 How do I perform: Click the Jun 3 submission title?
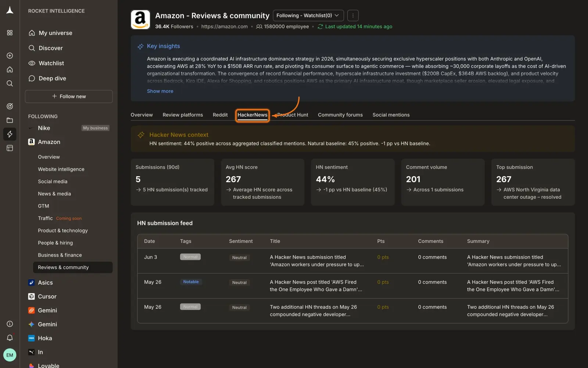pyautogui.click(x=317, y=261)
